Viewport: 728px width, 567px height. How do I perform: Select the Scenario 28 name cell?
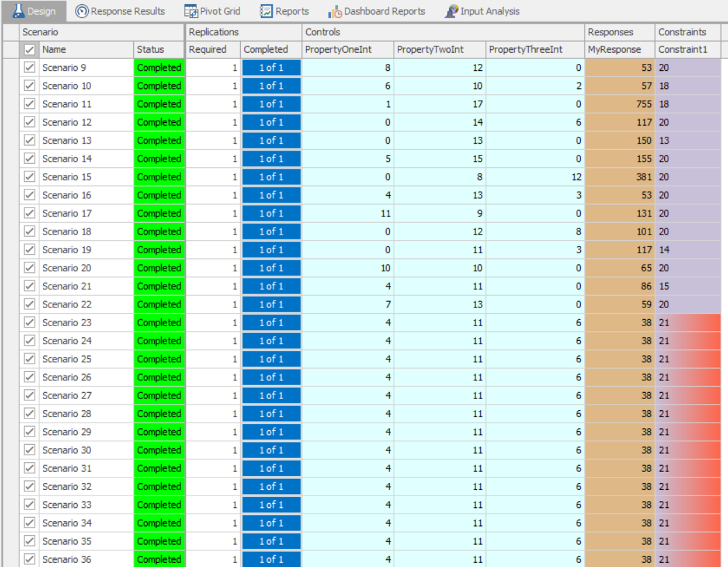86,414
